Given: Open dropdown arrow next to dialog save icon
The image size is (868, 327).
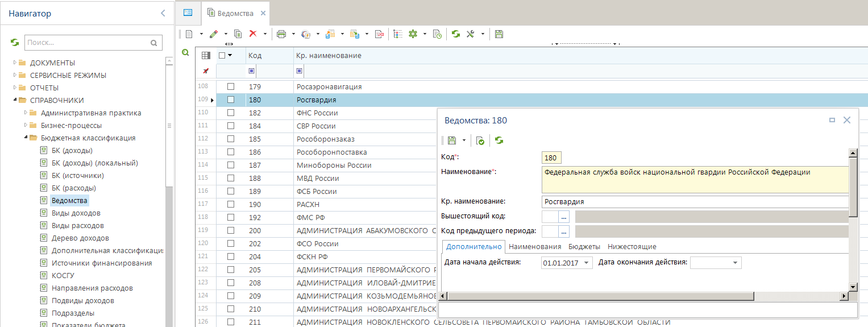Looking at the screenshot, I should point(464,140).
